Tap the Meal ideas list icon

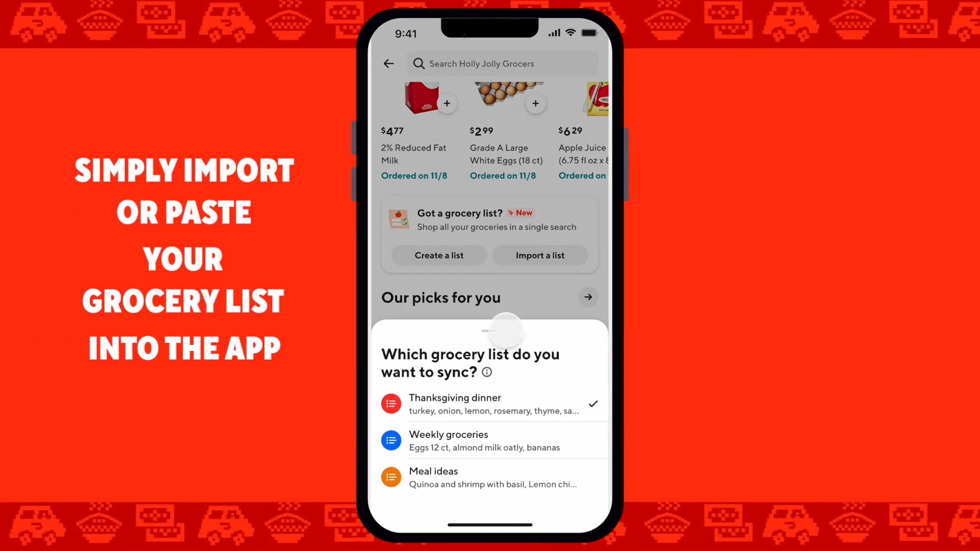tap(391, 477)
